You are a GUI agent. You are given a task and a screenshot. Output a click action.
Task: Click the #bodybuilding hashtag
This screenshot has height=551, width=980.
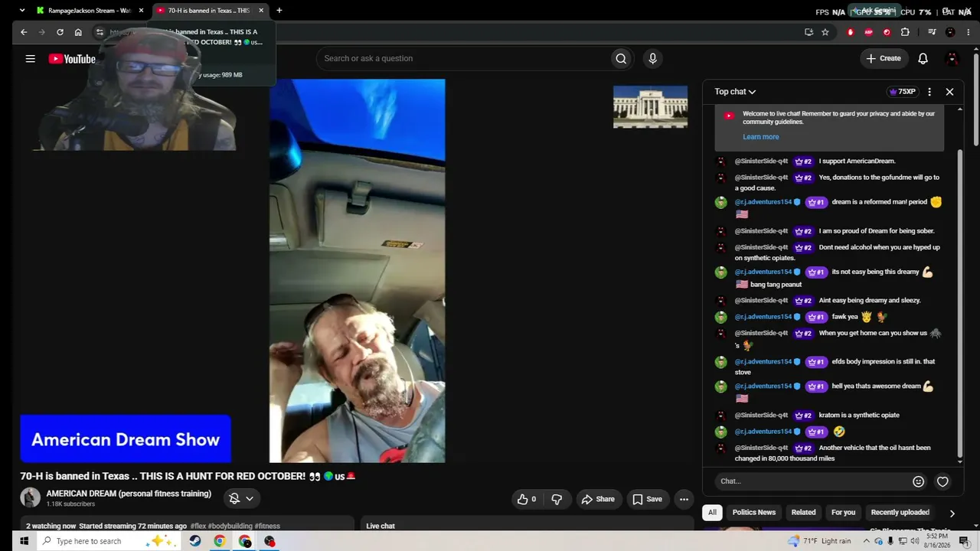pyautogui.click(x=230, y=527)
